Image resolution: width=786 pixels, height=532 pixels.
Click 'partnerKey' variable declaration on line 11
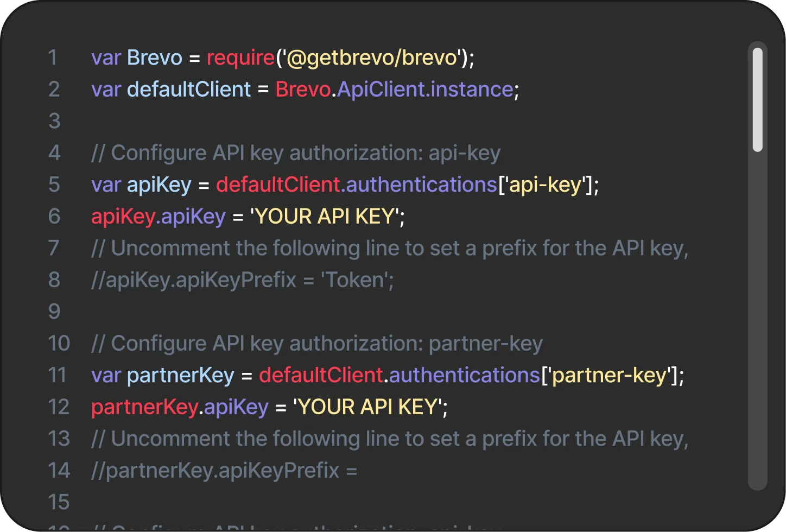point(180,375)
